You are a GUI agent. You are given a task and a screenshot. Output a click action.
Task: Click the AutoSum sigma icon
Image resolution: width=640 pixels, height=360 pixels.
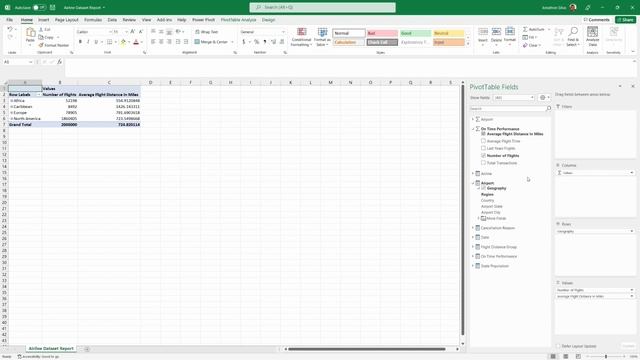[x=525, y=30]
